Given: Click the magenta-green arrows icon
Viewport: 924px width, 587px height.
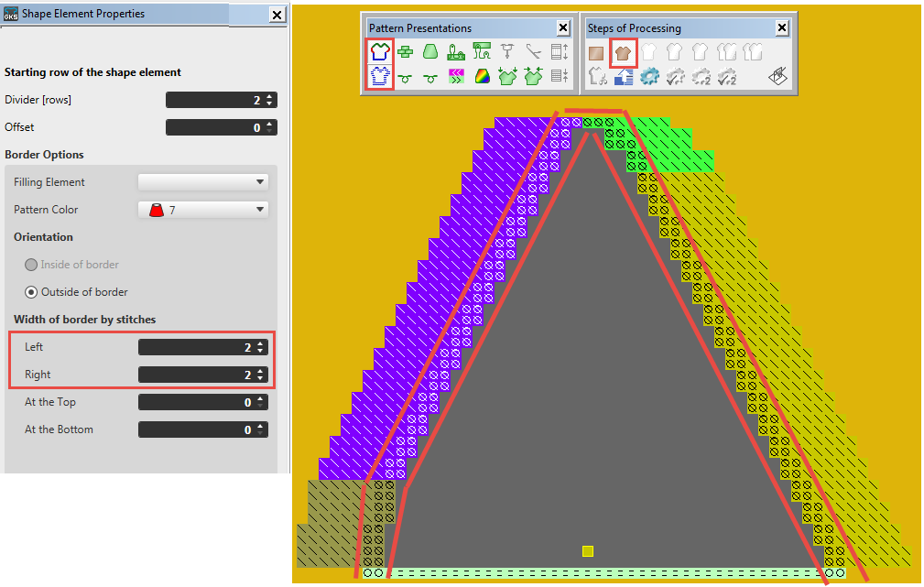Looking at the screenshot, I should [x=456, y=77].
